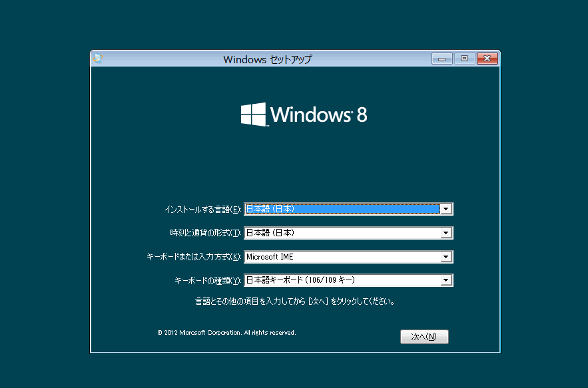Click the キーボードまたは入力方式(K) label
This screenshot has width=588, height=388.
pos(194,257)
